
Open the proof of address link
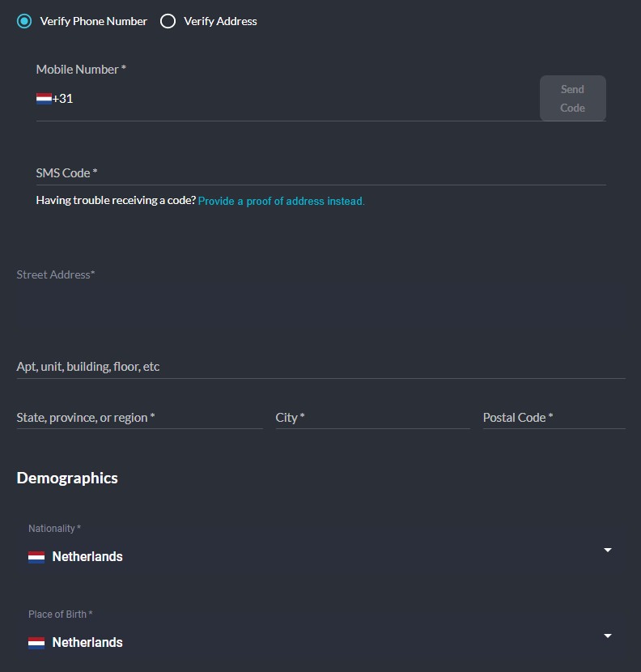tap(281, 201)
